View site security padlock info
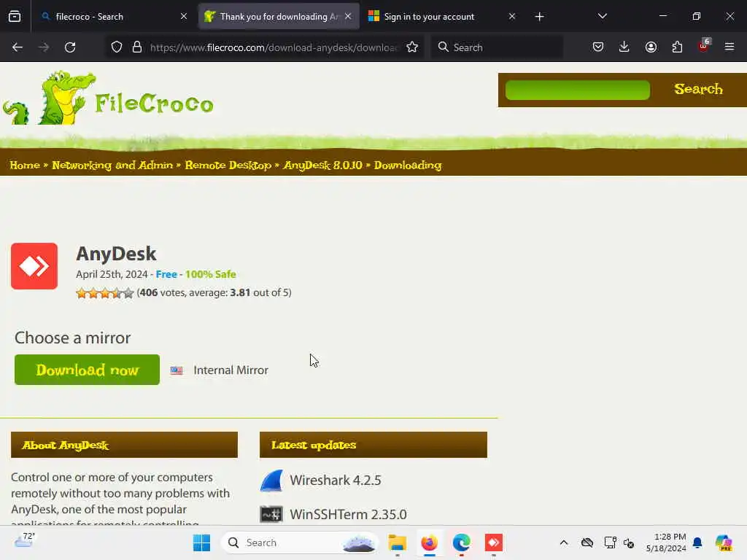This screenshot has height=560, width=747. (137, 47)
